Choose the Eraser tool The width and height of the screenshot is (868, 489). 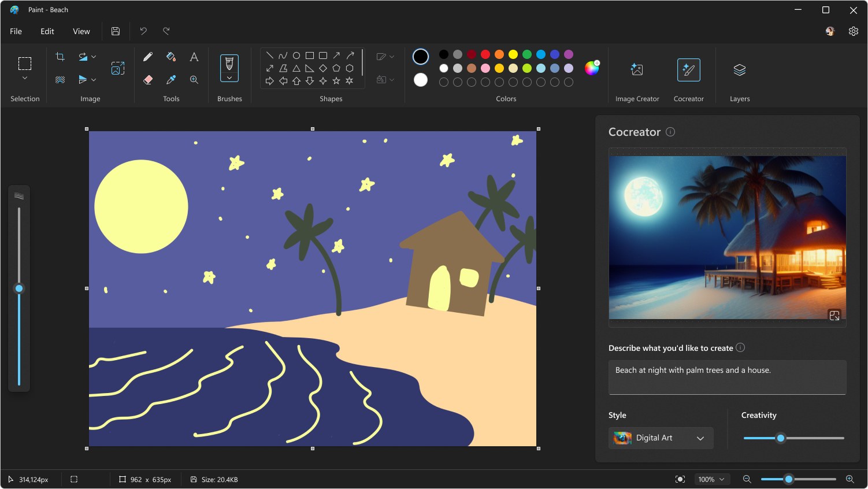[x=148, y=80]
